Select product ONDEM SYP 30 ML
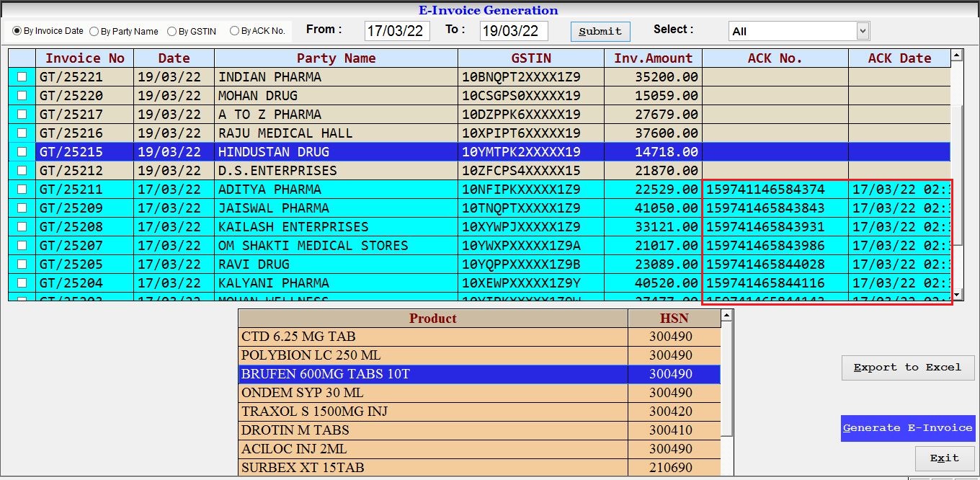This screenshot has height=480, width=980. (479, 393)
